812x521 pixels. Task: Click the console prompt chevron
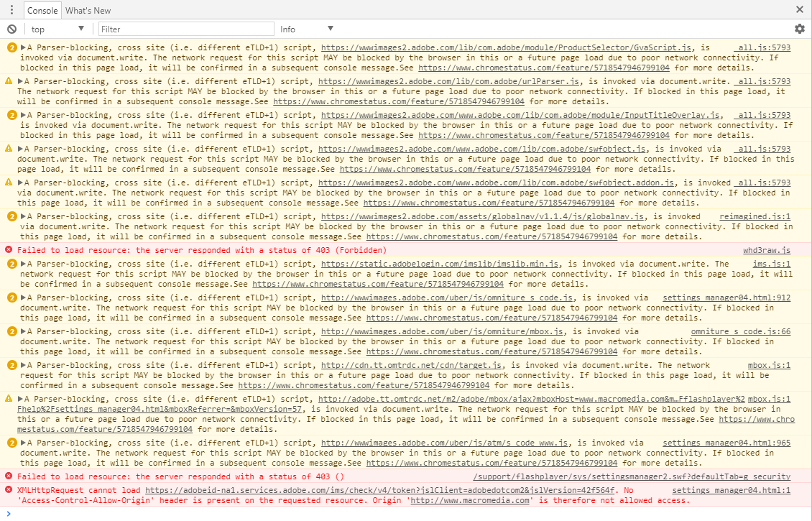[9, 514]
